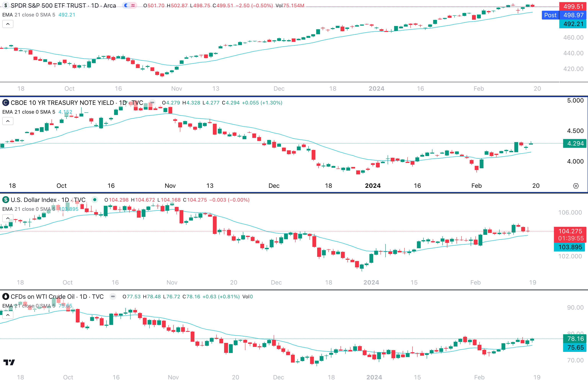
Task: Click the 5.000 level on Treasury Yield price axis
Action: 575,100
